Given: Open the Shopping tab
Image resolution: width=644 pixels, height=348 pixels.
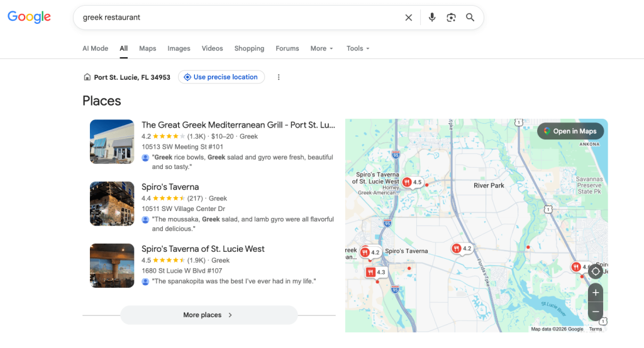Looking at the screenshot, I should [x=249, y=48].
